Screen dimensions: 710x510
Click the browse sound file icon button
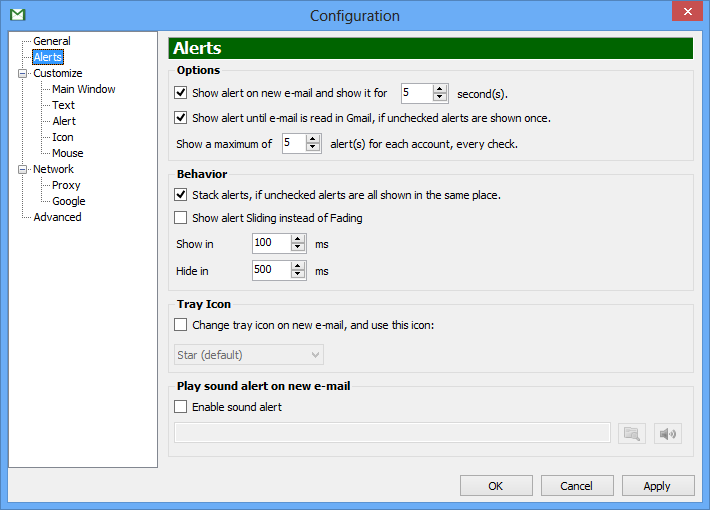tap(632, 434)
